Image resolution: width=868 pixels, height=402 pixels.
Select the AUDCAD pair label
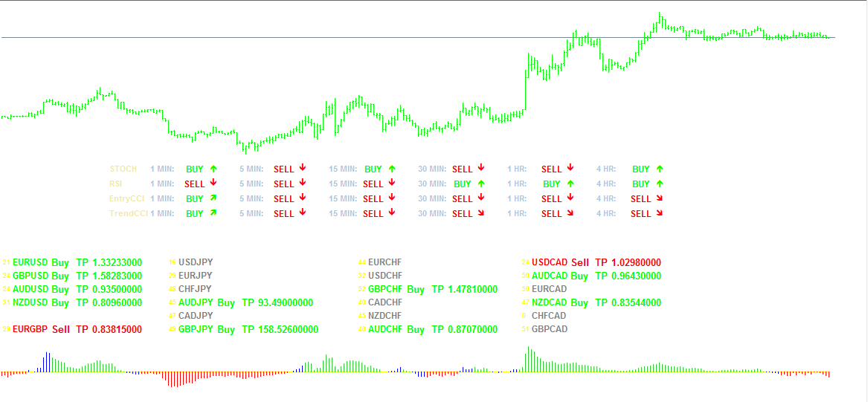[550, 276]
